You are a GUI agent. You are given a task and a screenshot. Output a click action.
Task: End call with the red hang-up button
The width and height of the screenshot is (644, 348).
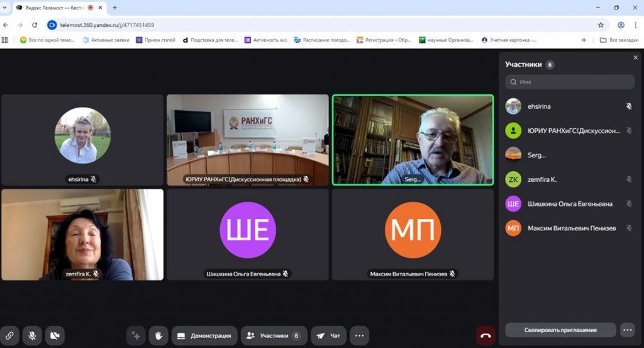coord(485,335)
